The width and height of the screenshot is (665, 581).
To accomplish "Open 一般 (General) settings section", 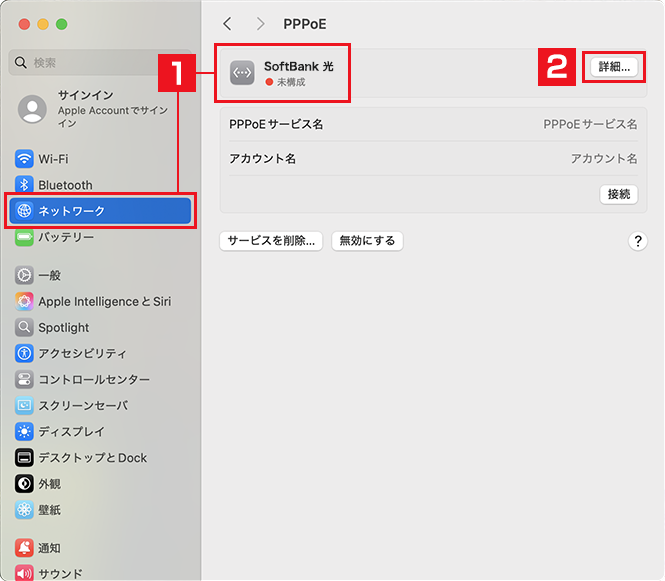I will [x=49, y=276].
